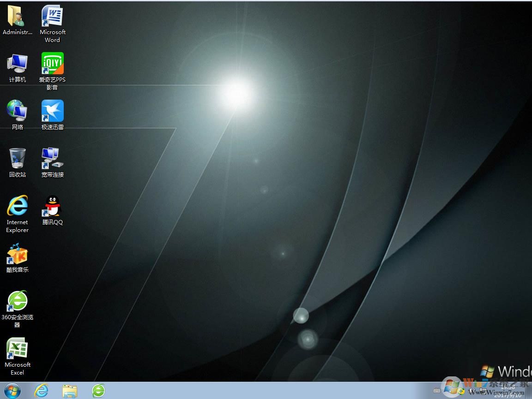Open Windows Explorer from the taskbar
532x399 pixels.
click(70, 391)
